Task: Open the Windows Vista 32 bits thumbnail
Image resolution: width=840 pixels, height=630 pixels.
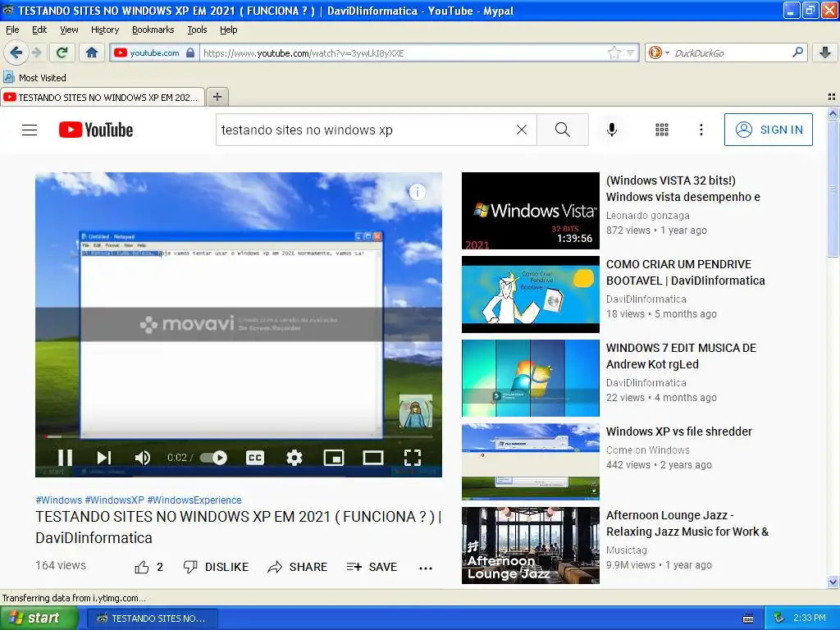Action: [531, 211]
